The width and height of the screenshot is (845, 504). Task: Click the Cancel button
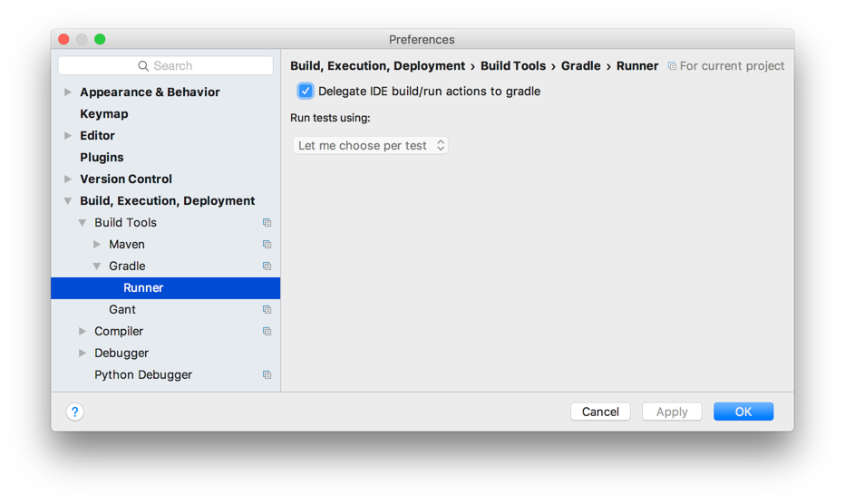click(600, 412)
